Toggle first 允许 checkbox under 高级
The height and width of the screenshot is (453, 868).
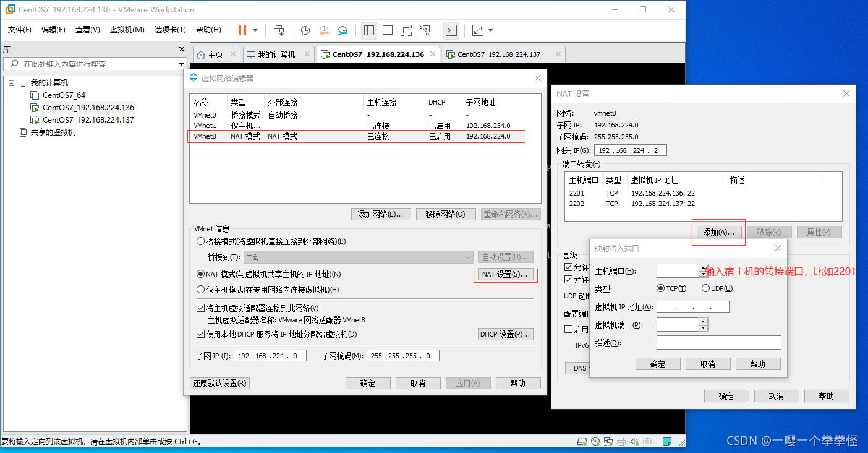pyautogui.click(x=569, y=267)
